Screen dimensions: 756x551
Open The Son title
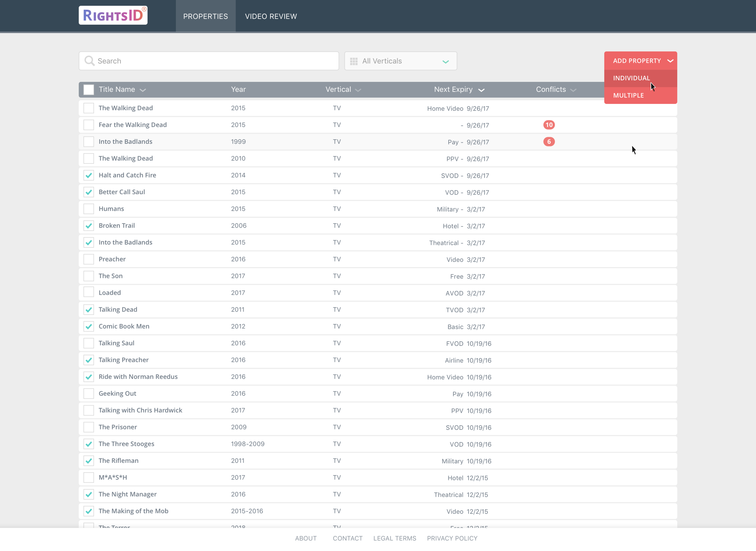click(110, 276)
